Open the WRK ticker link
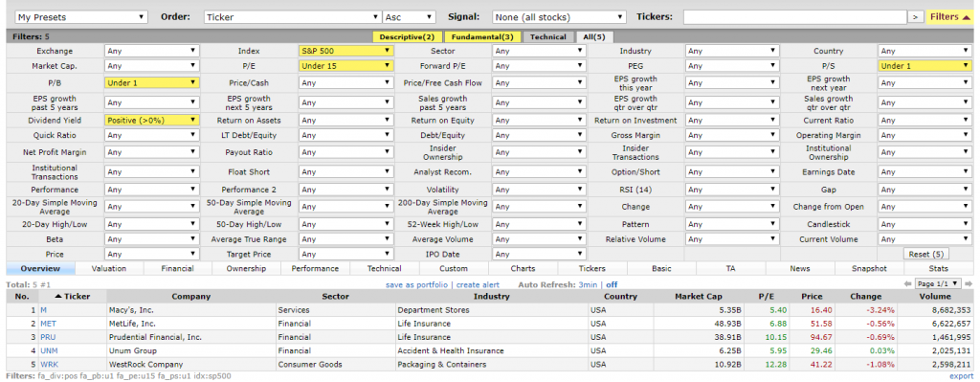The image size is (980, 382). (50, 364)
